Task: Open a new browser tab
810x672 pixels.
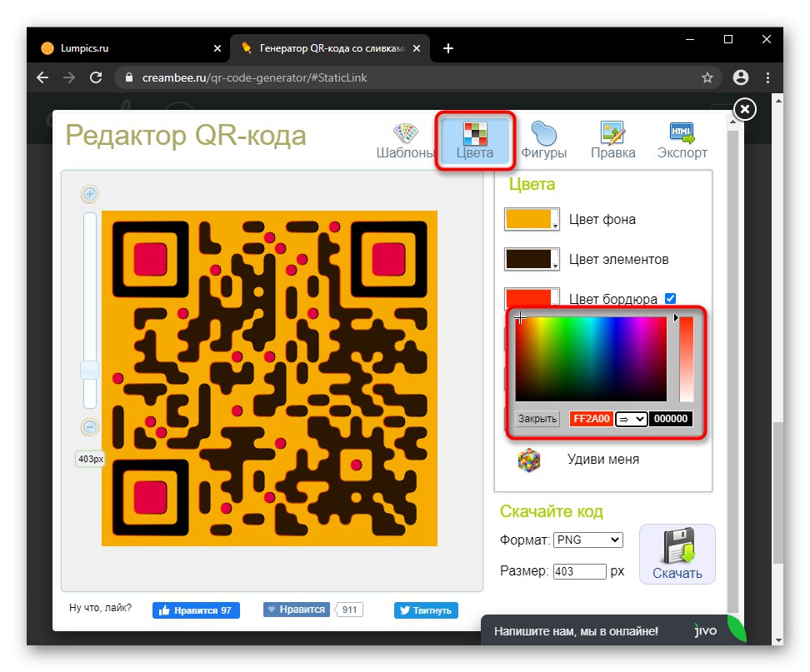Action: click(x=448, y=48)
